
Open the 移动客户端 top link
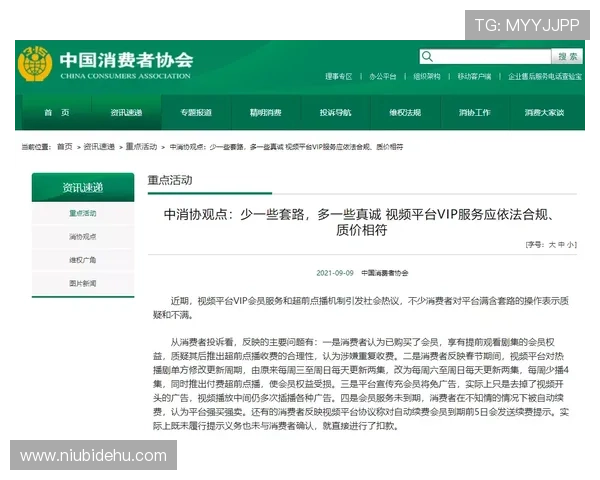click(474, 77)
